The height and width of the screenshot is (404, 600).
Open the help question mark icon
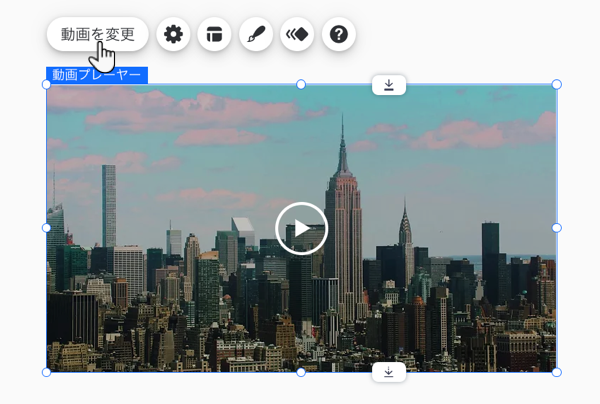coord(339,34)
